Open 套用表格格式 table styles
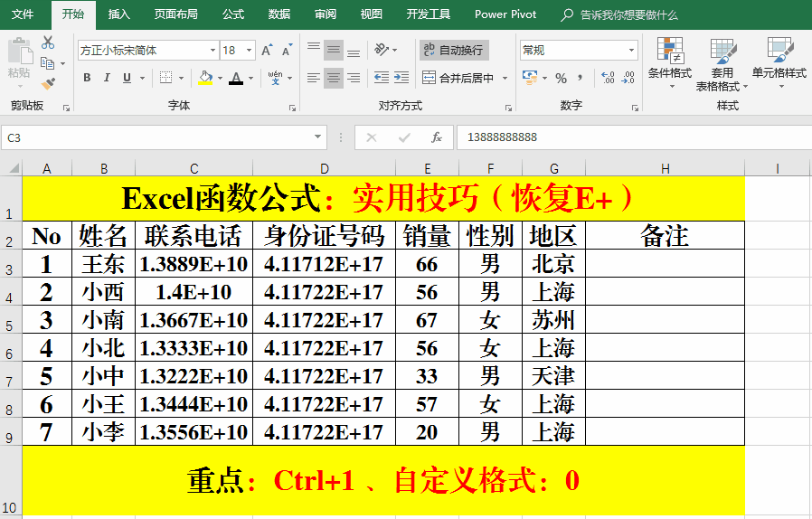 (722, 64)
